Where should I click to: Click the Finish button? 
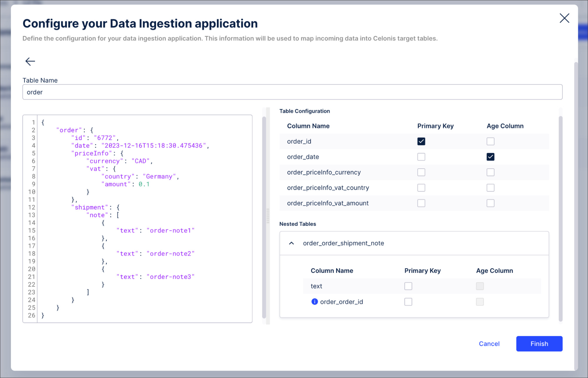(539, 344)
